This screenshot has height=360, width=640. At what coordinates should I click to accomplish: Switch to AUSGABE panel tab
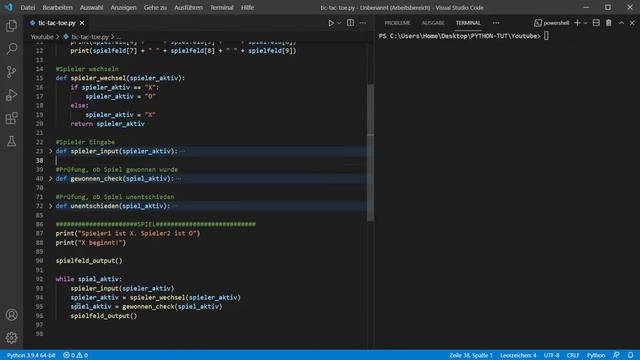[x=433, y=23]
